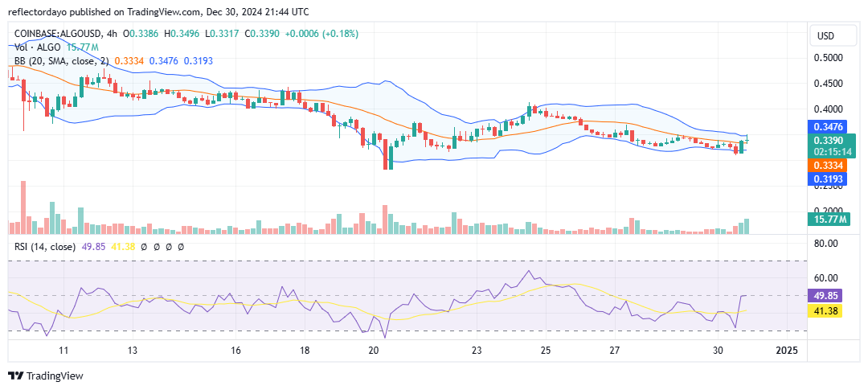Click the yellow 41.38 RSI legend value

[x=124, y=247]
